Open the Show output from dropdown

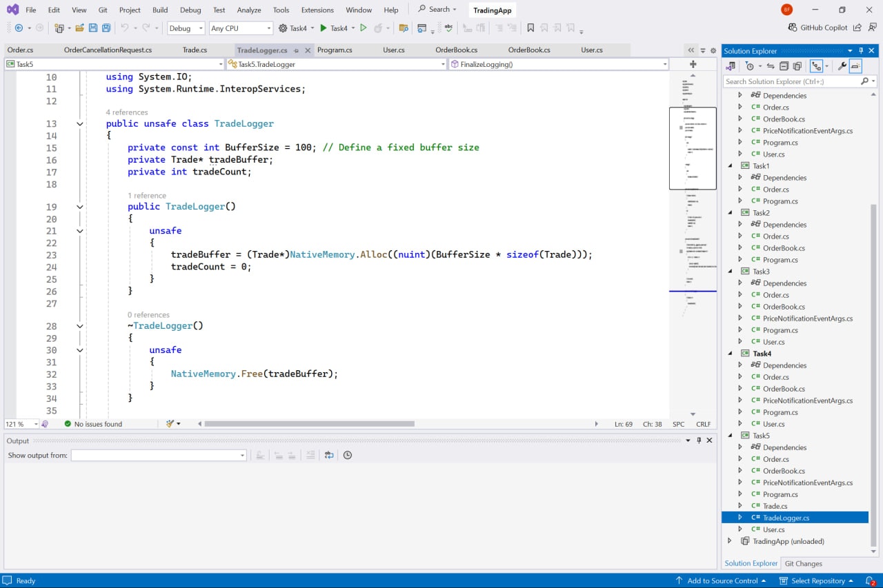point(159,455)
